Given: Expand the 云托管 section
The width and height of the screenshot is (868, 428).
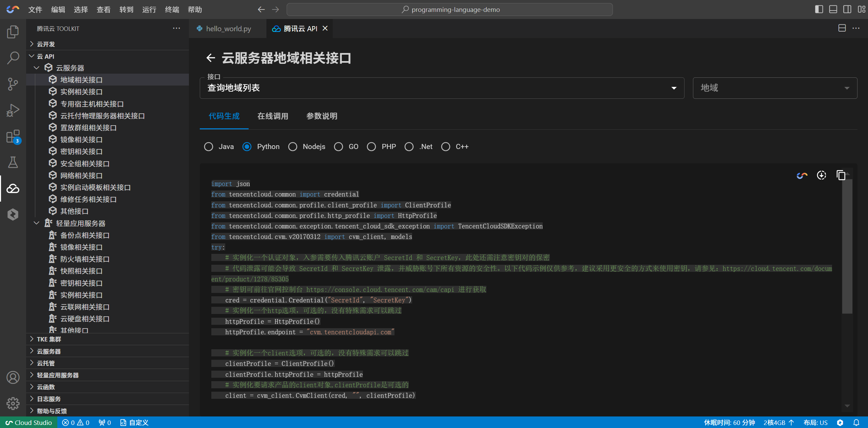Looking at the screenshot, I should click(108, 363).
